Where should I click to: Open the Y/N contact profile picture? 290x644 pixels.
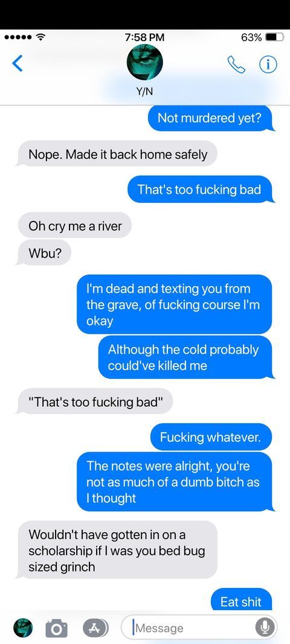pos(145,62)
